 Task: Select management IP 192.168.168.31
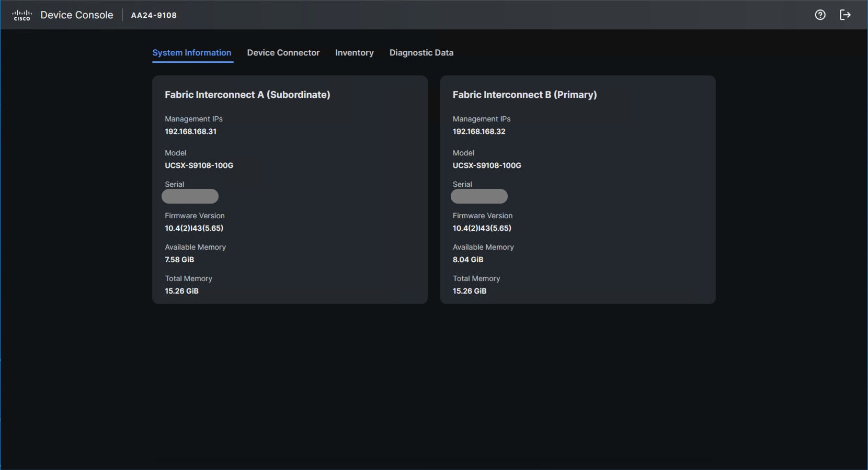pos(190,131)
